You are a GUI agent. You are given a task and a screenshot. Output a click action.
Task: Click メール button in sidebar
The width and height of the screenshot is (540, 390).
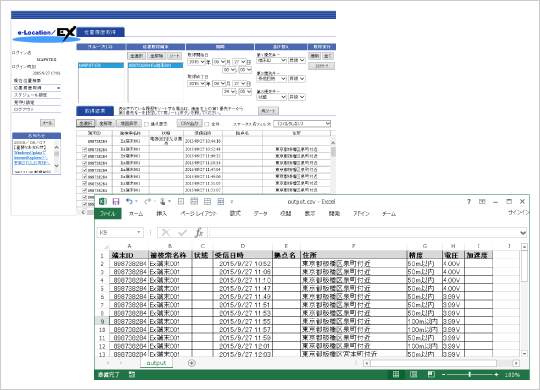click(48, 123)
